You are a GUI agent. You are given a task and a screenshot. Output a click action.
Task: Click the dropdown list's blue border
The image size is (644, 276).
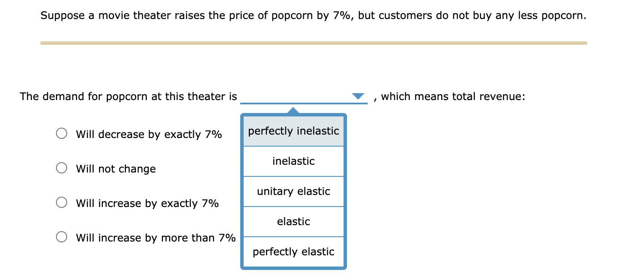tap(243, 190)
